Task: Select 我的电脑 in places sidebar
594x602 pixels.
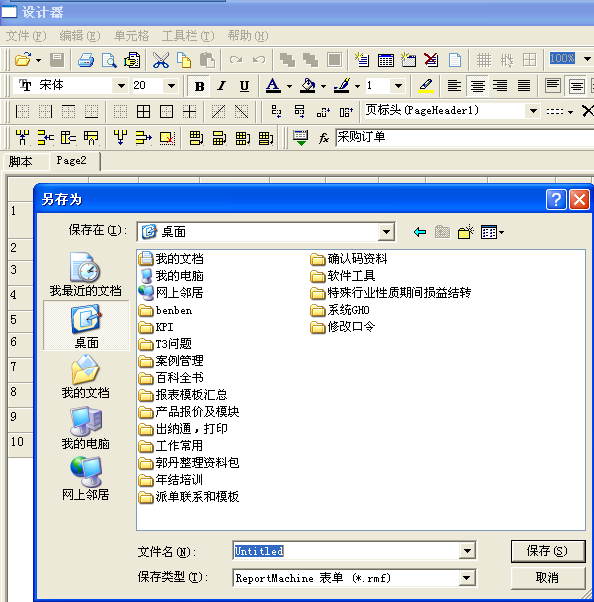Action: coord(86,427)
